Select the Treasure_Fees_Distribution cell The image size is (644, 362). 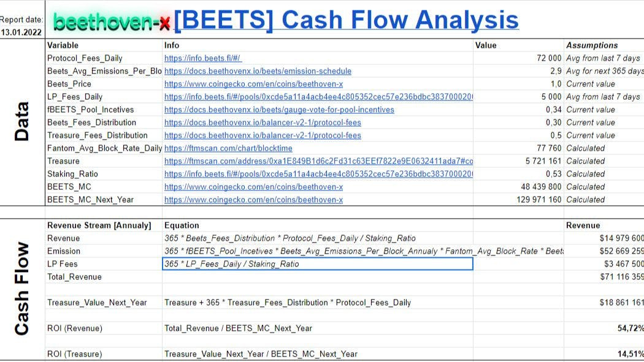[104, 135]
